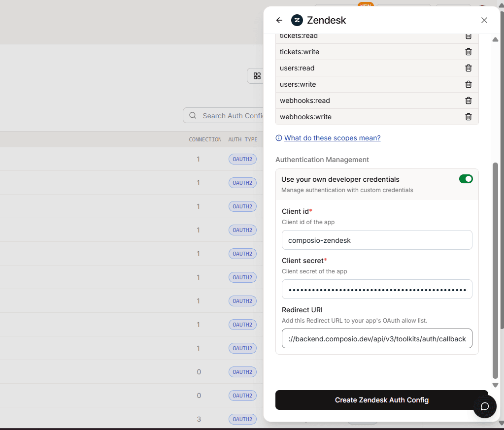Select the tickets:write scope row text
This screenshot has width=504, height=430.
[300, 52]
